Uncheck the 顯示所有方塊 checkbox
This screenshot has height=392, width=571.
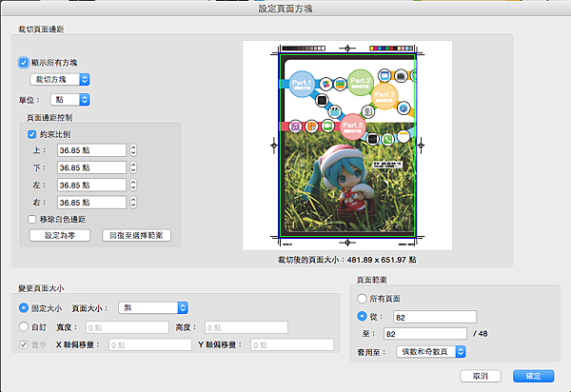tap(23, 63)
